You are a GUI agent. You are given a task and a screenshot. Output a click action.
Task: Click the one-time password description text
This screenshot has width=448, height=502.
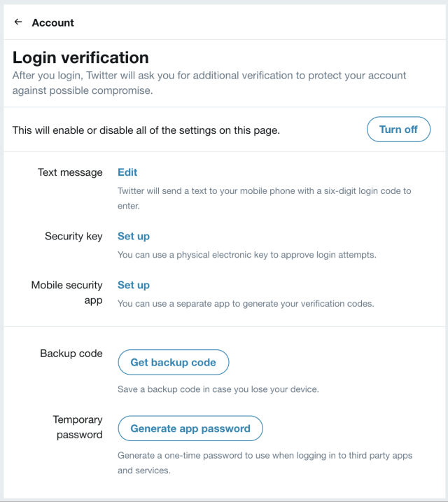click(x=265, y=463)
